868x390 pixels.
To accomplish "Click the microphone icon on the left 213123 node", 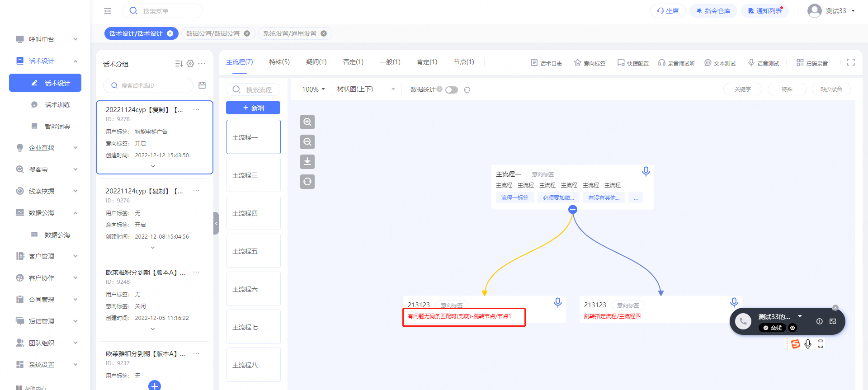I will (x=558, y=302).
